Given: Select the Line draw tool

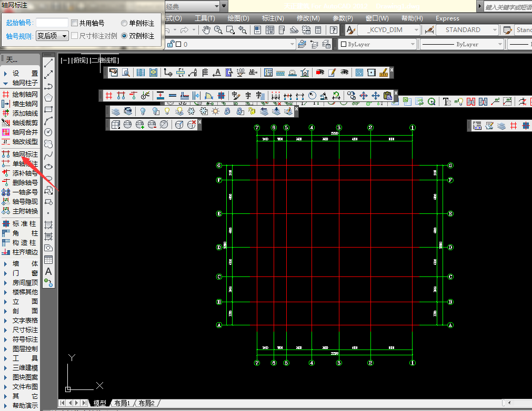Looking at the screenshot, I should [x=48, y=63].
